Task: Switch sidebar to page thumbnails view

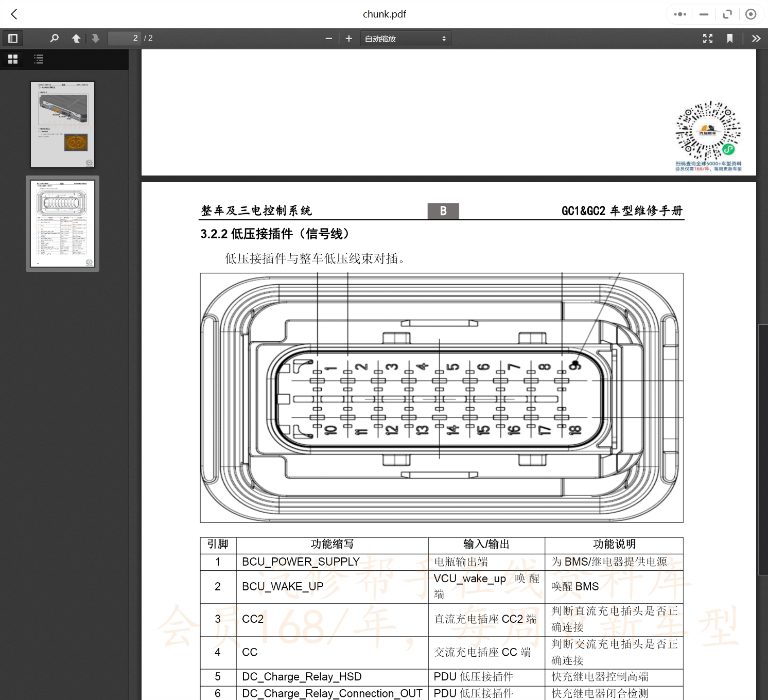Action: (x=13, y=59)
